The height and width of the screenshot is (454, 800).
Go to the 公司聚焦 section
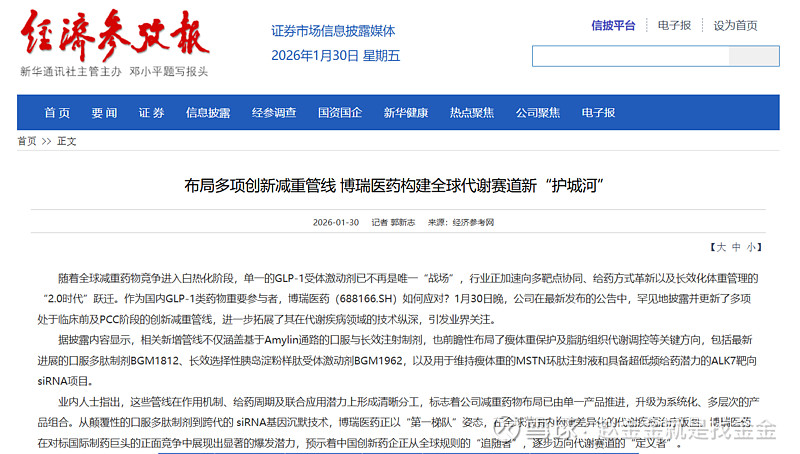tap(538, 113)
